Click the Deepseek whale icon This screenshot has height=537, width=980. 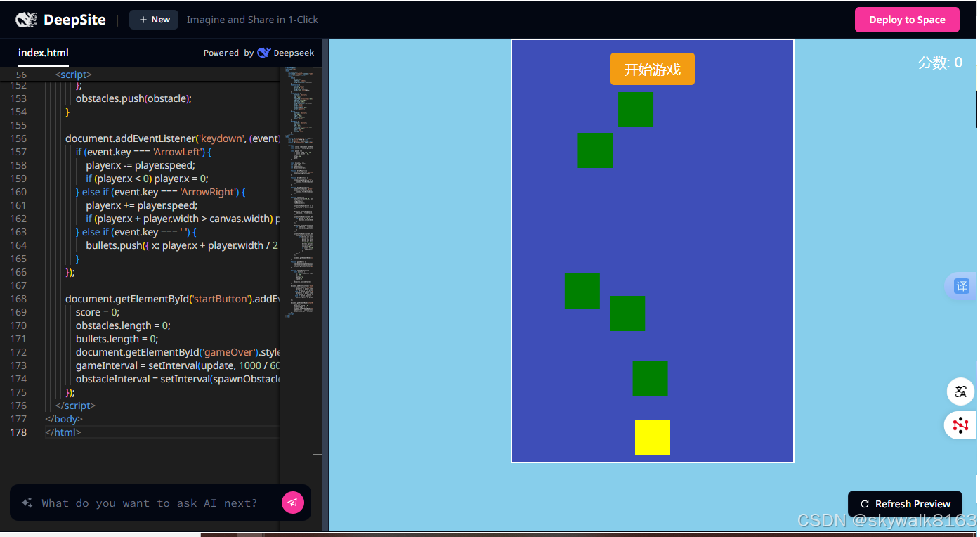click(x=263, y=53)
